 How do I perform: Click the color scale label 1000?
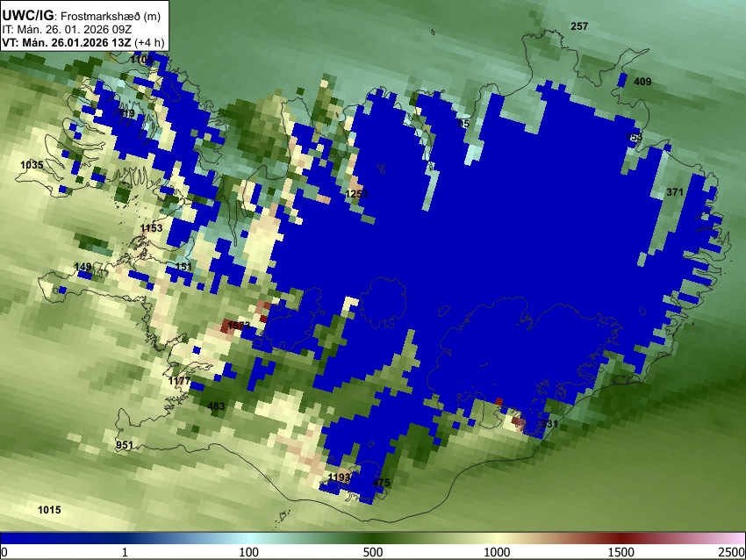click(x=497, y=552)
